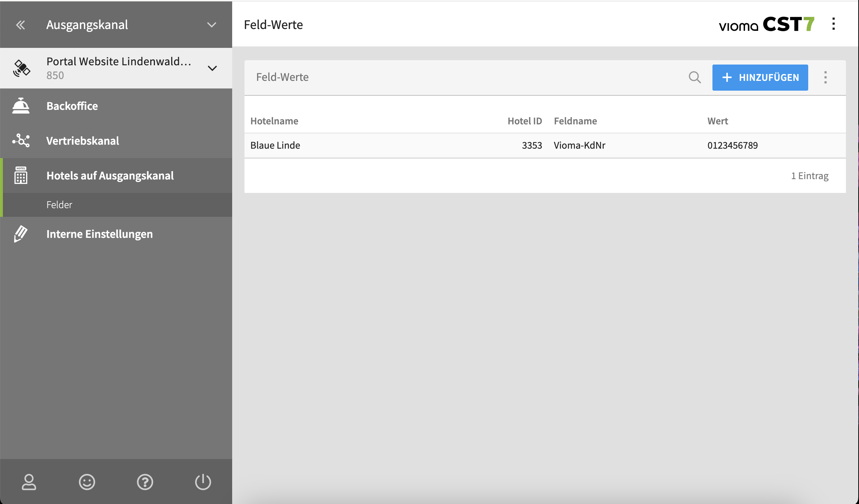Click the Feld-Werte page title
Image resolution: width=859 pixels, height=504 pixels.
274,25
